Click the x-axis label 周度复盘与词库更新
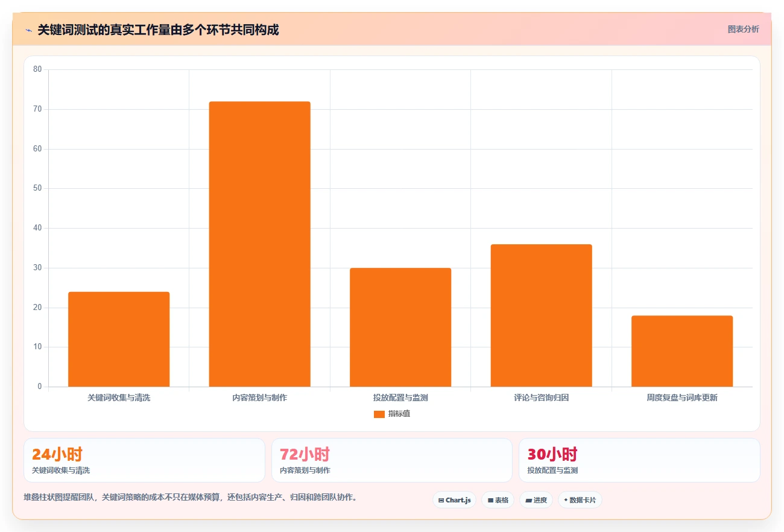This screenshot has height=532, width=784. (x=682, y=398)
